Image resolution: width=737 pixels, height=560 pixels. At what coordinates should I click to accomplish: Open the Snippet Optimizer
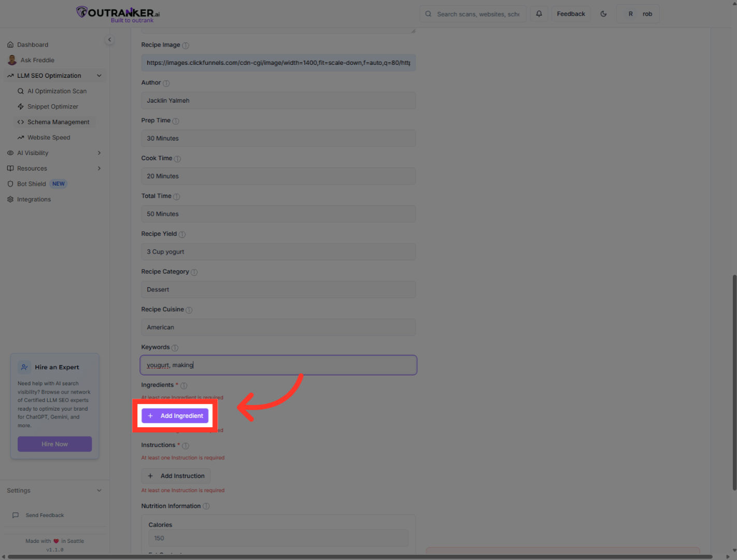[x=53, y=106]
